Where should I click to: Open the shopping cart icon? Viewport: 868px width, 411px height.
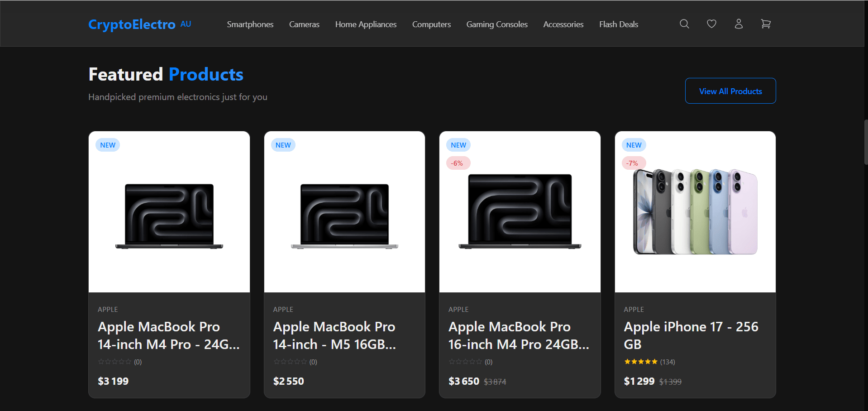[766, 24]
